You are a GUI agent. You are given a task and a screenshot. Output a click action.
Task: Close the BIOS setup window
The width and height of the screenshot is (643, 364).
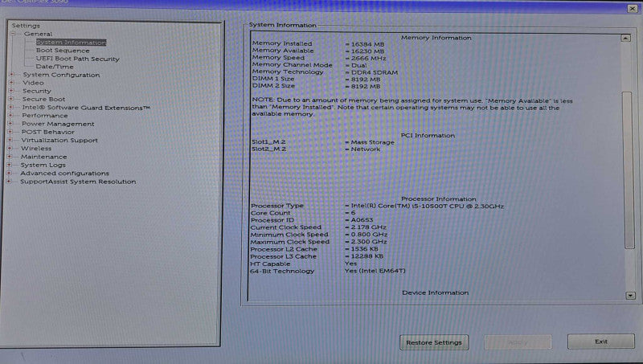(x=632, y=8)
